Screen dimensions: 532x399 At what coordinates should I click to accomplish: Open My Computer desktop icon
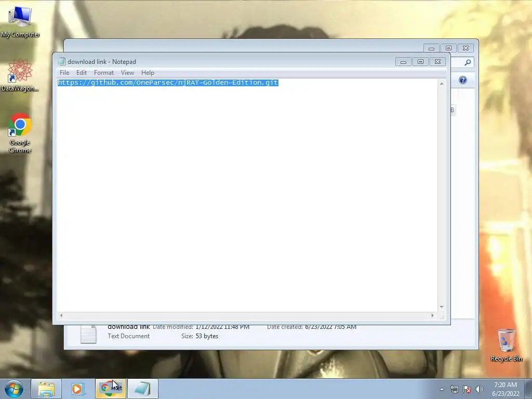(x=20, y=21)
